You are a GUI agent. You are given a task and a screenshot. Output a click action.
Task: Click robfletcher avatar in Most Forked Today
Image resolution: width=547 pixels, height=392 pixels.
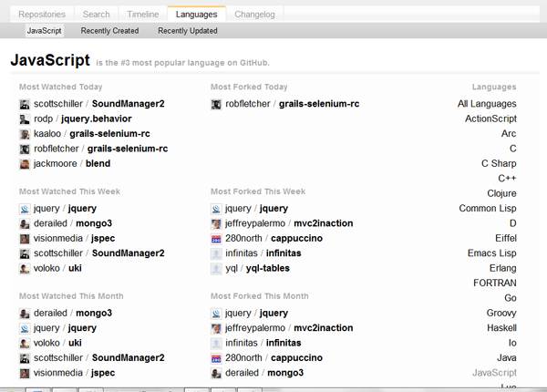click(216, 104)
